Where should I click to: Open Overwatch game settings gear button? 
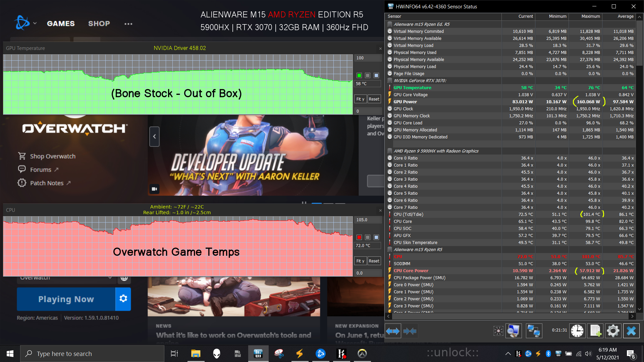coord(123,299)
